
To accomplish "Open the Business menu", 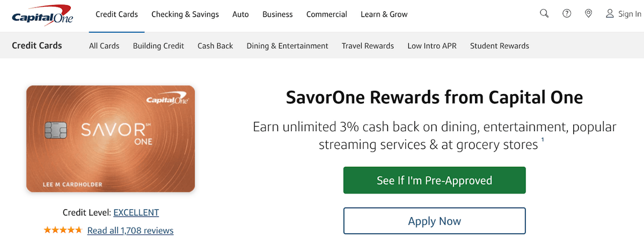I will [277, 15].
